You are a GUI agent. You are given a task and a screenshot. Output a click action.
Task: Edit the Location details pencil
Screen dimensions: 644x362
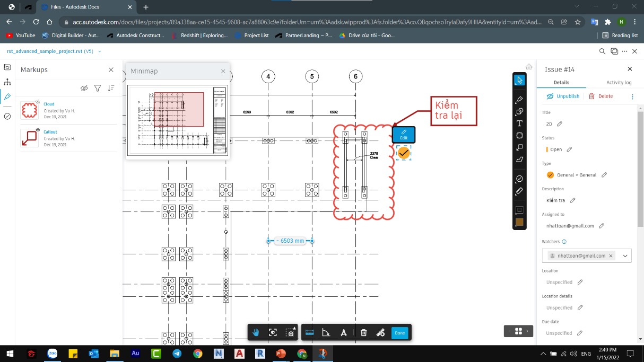pyautogui.click(x=580, y=308)
